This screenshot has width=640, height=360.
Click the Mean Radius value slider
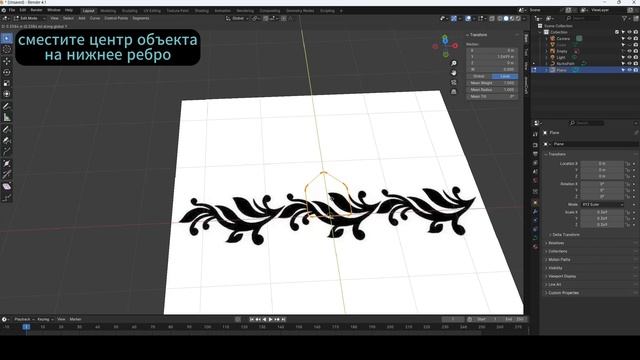[x=492, y=89]
